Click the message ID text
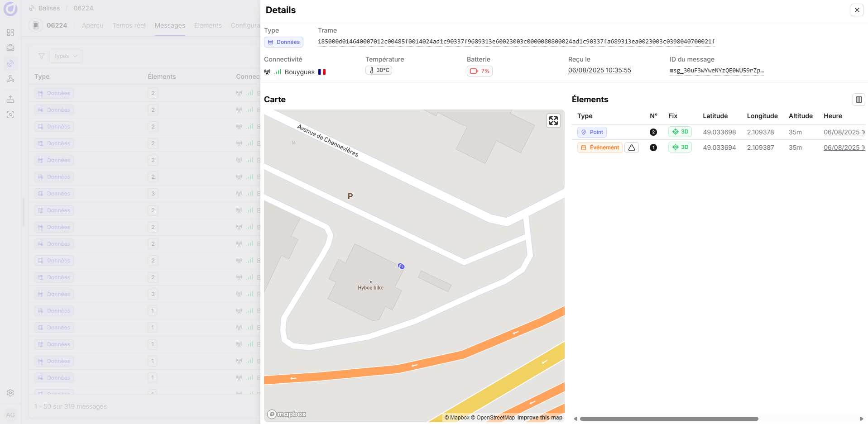Viewport: 868px width, 424px height. (716, 71)
